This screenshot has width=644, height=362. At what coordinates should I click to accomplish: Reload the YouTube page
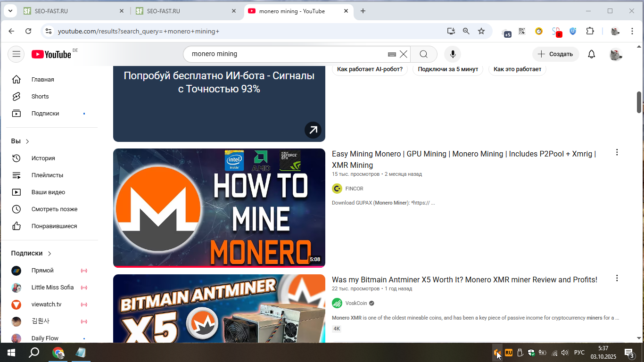28,31
